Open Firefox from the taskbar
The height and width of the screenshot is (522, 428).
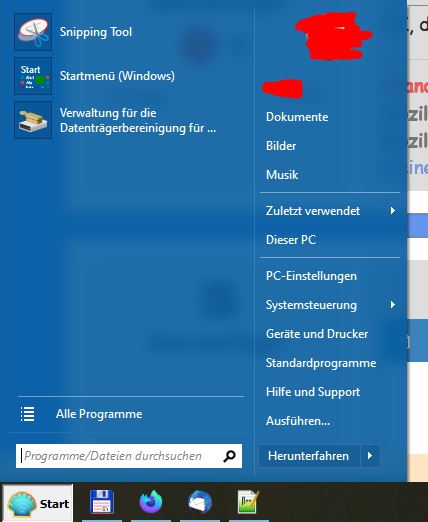pyautogui.click(x=151, y=502)
